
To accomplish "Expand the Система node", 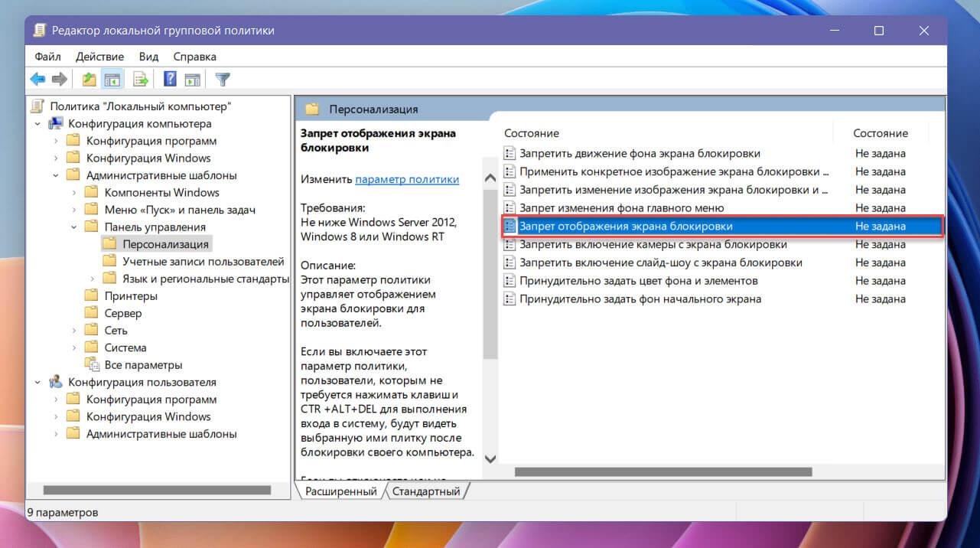I will coord(74,347).
